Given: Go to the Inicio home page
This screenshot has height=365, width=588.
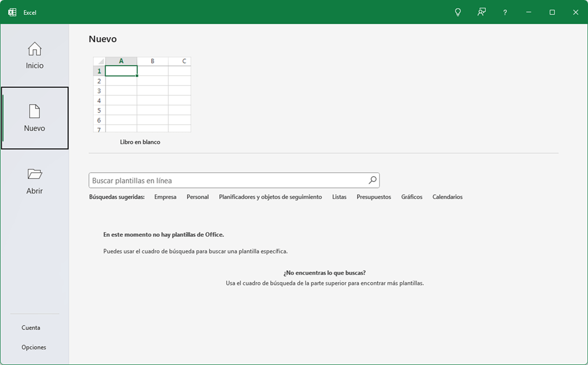Looking at the screenshot, I should click(35, 55).
